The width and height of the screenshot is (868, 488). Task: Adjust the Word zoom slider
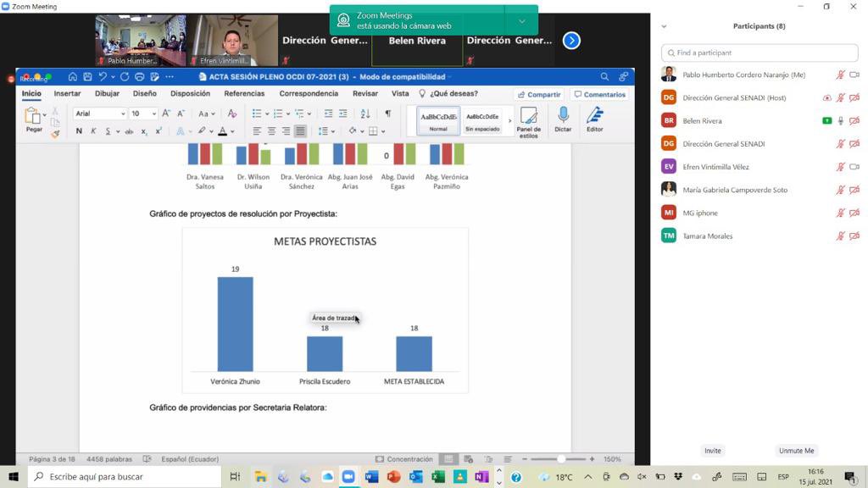coord(559,458)
